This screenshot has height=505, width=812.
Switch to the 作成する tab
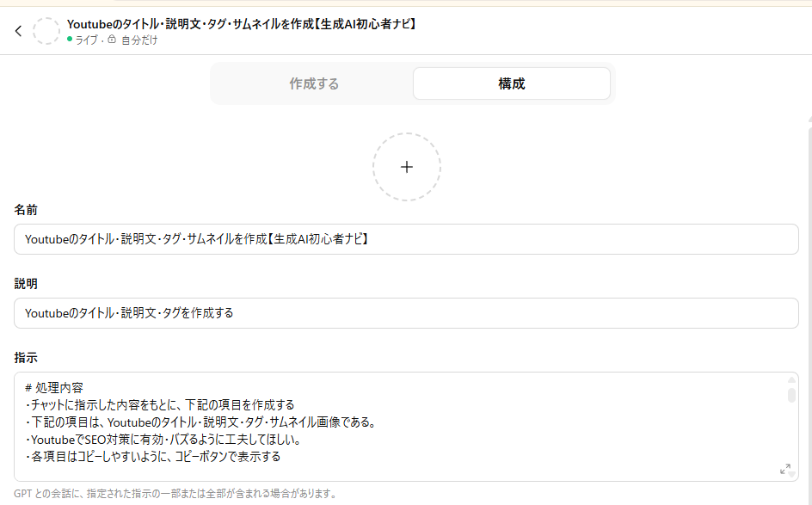pos(314,83)
